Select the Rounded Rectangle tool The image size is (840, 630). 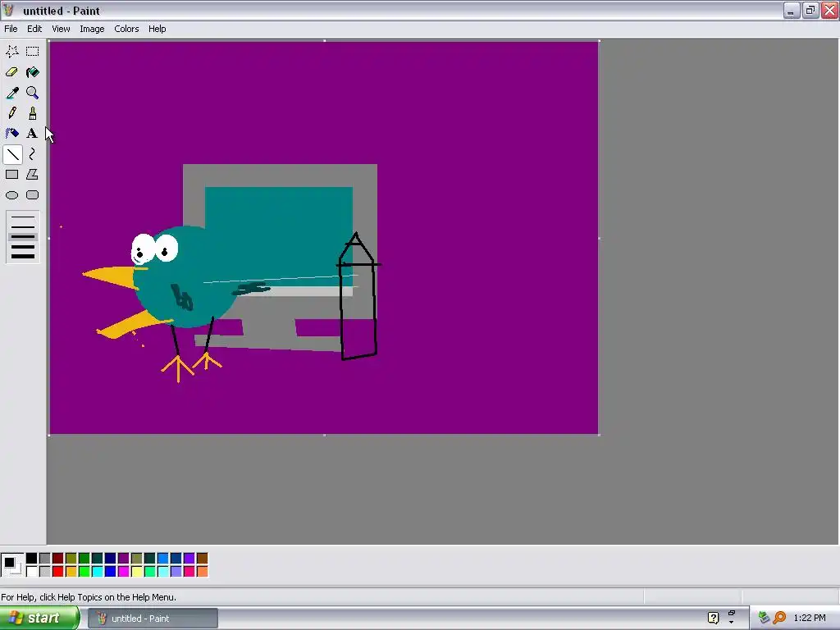pyautogui.click(x=33, y=195)
